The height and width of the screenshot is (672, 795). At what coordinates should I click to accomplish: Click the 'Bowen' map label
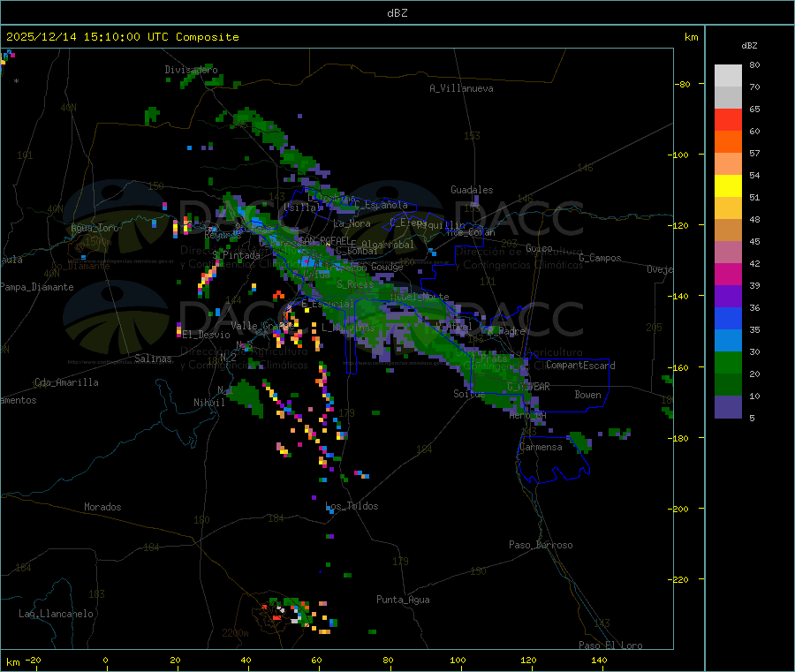(x=588, y=395)
